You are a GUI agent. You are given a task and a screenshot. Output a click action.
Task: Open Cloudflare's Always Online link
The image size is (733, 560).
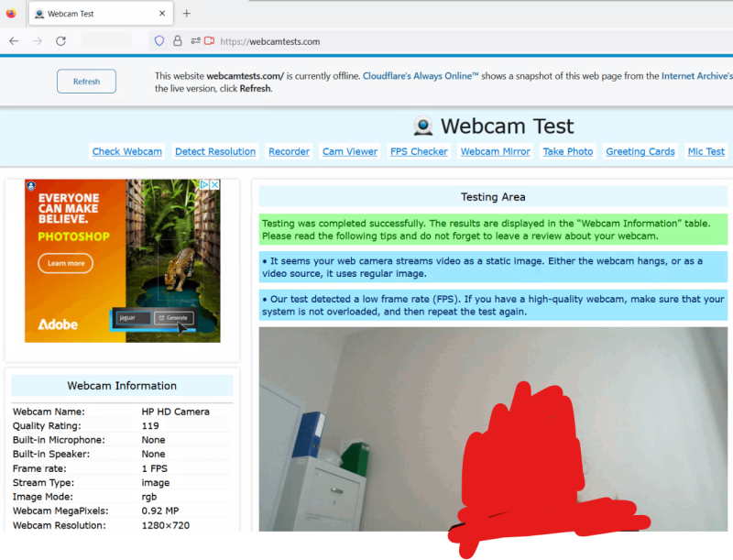pos(421,76)
